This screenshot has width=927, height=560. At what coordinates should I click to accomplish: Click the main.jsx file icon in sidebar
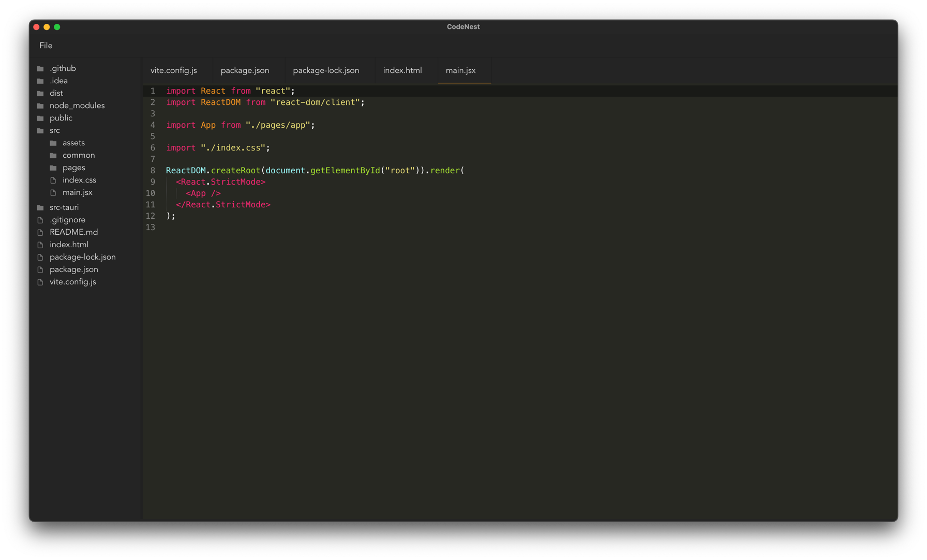tap(53, 192)
